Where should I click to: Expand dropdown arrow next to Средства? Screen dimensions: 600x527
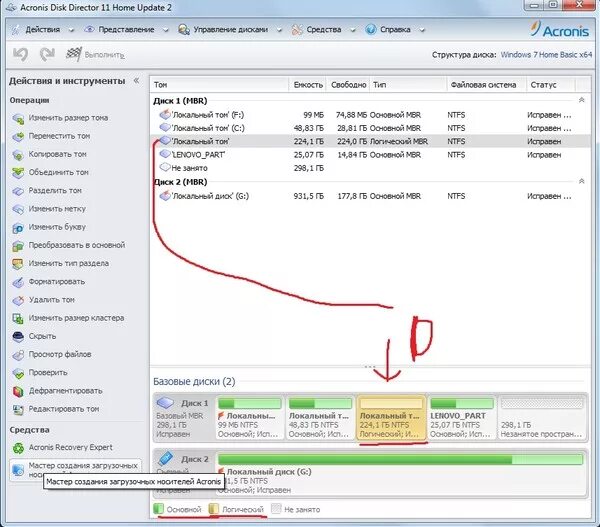point(352,30)
